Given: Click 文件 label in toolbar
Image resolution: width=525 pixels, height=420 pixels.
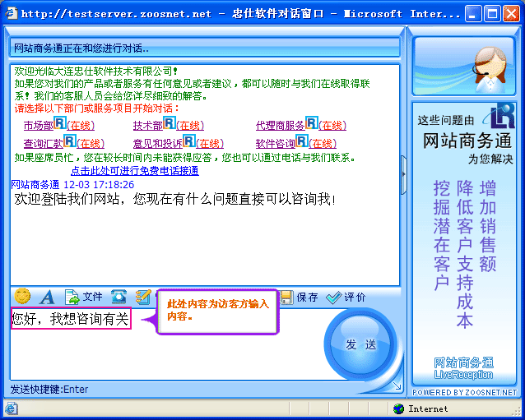Looking at the screenshot, I should click(x=93, y=297).
